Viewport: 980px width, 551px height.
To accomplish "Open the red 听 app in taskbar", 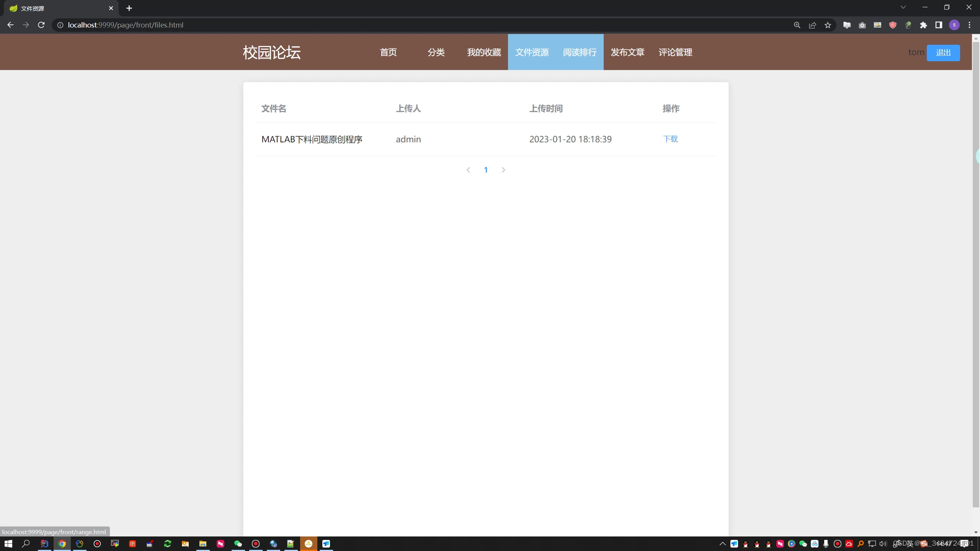I will point(132,544).
